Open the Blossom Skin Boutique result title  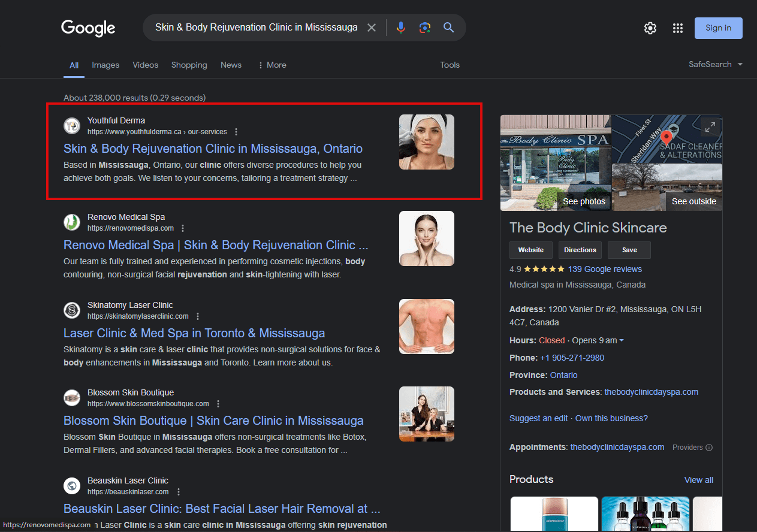(x=213, y=421)
